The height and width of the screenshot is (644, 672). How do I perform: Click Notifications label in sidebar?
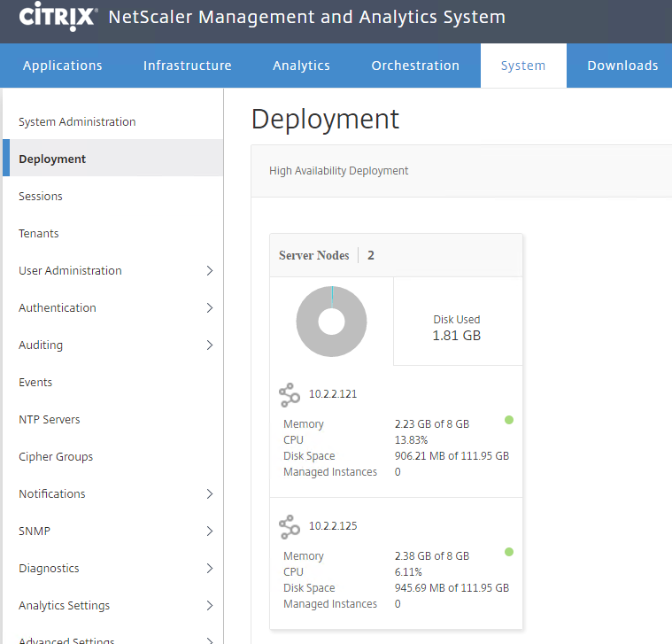pos(52,494)
